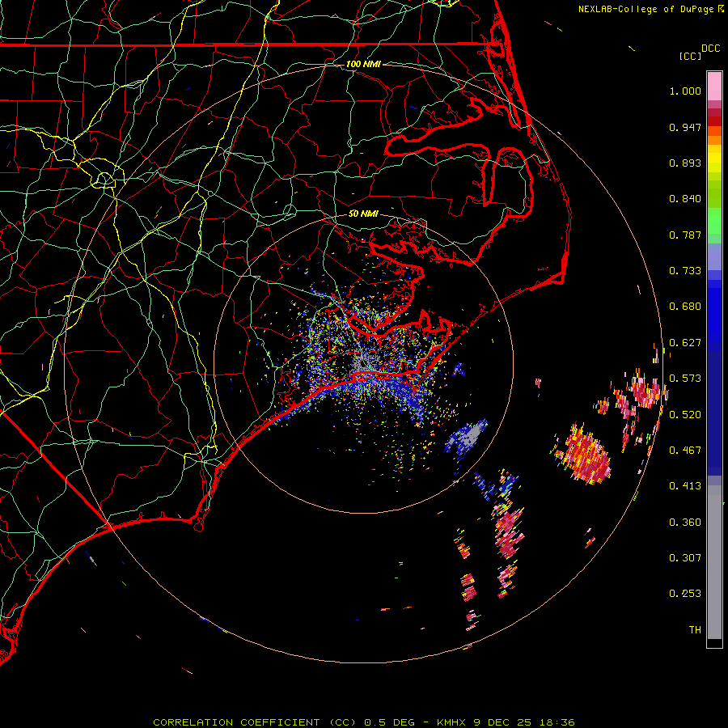This screenshot has height=728, width=728.
Task: Click the 9 DEC 25 18:36 timestamp
Action: 525,722
